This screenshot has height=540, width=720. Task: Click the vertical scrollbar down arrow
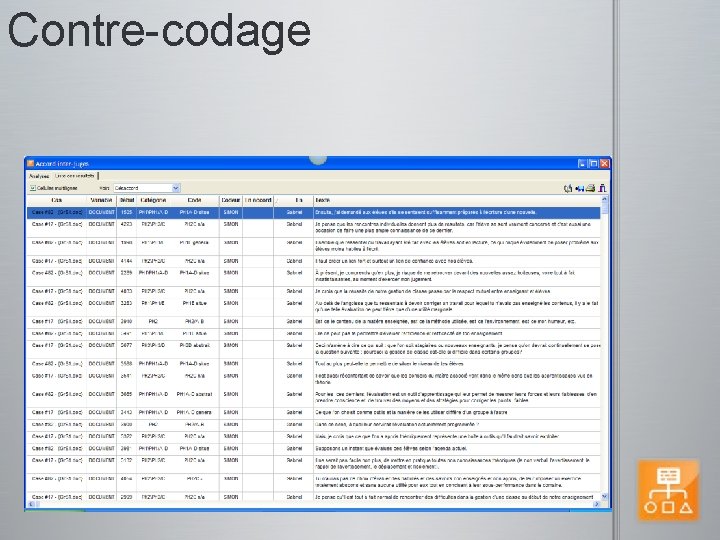604,496
